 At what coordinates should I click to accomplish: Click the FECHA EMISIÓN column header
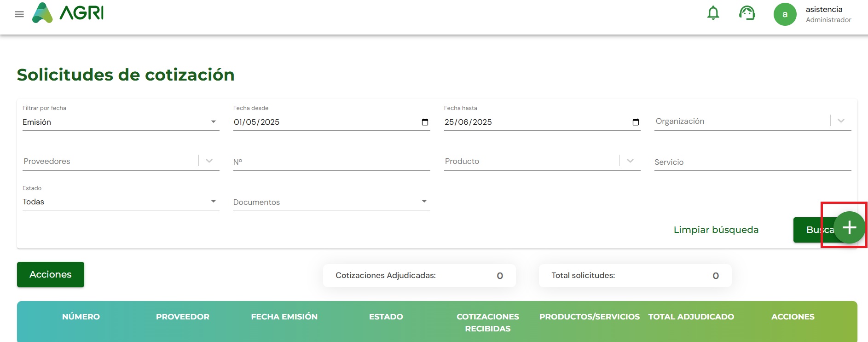click(x=284, y=317)
